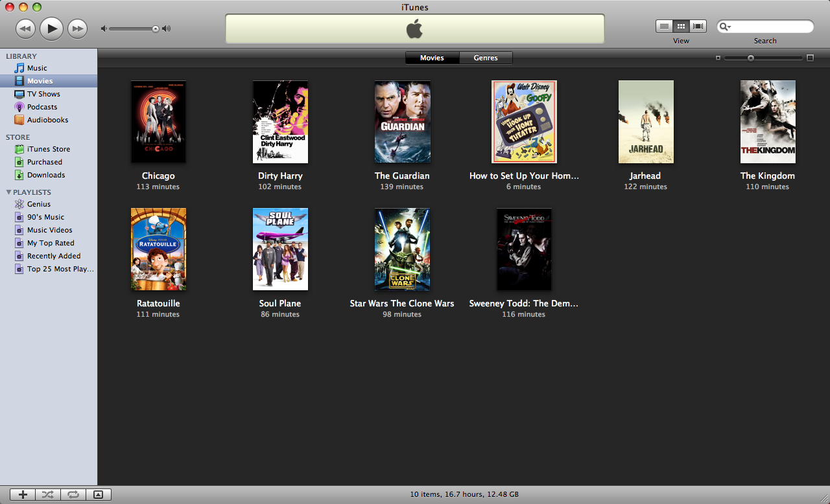Viewport: 830px width, 504px height.
Task: Click the iTunes Store icon
Action: 19,149
